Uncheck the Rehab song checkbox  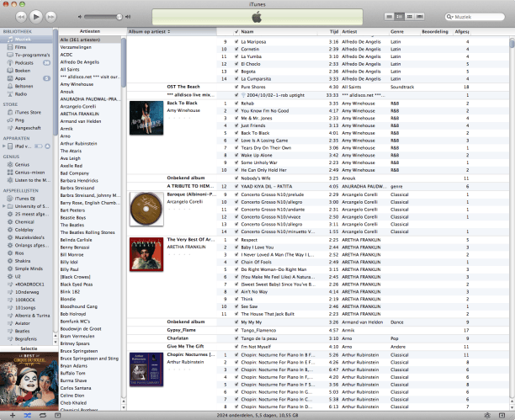(236, 104)
